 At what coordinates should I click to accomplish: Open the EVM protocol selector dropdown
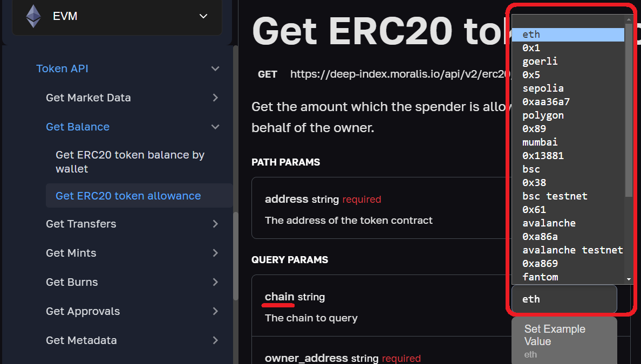click(x=203, y=16)
